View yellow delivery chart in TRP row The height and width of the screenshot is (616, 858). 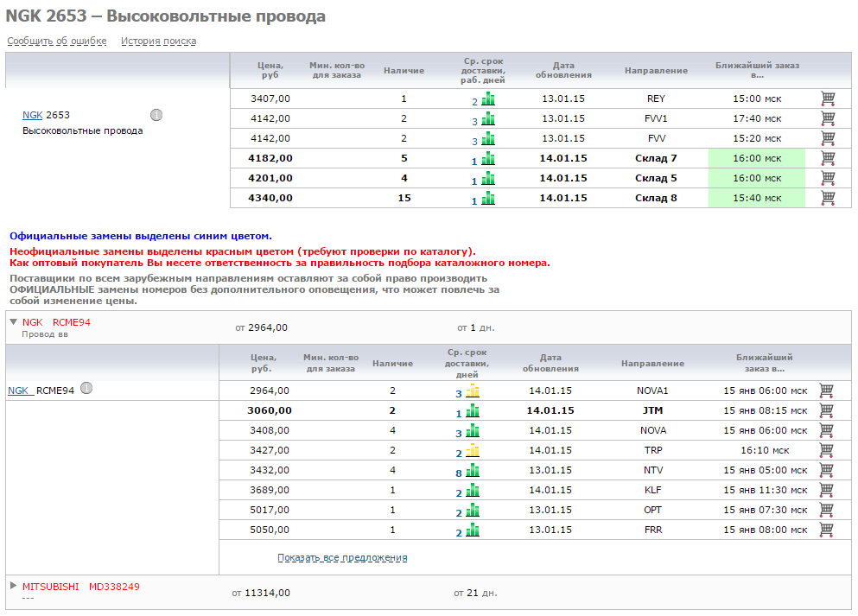click(x=473, y=451)
